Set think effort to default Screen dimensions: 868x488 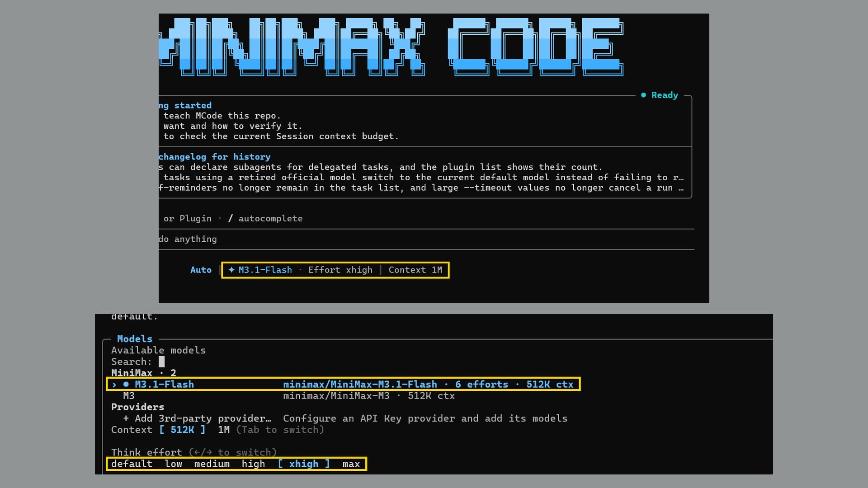[x=132, y=464]
